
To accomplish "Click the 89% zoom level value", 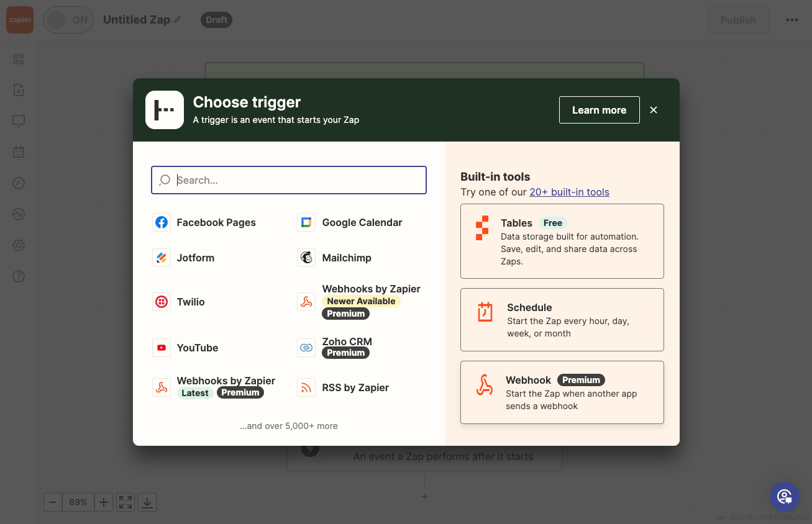I will (x=78, y=502).
